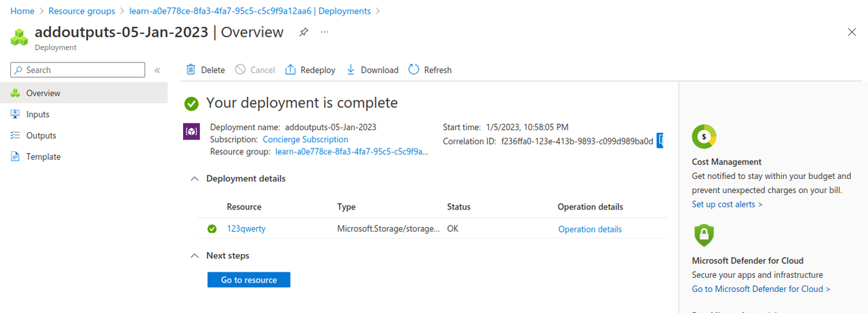868x313 pixels.
Task: Click the Resource column header
Action: pyautogui.click(x=244, y=207)
